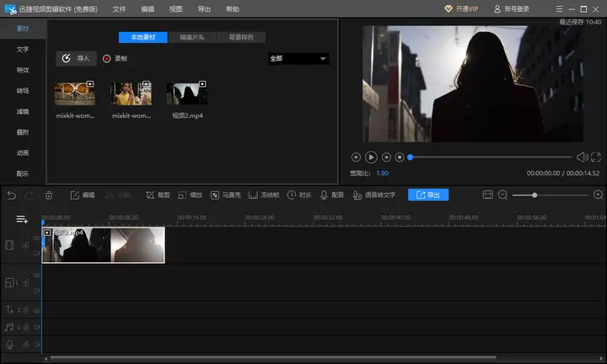Click the 导入 import button
Viewport: 607px width, 364px height.
[x=76, y=58]
